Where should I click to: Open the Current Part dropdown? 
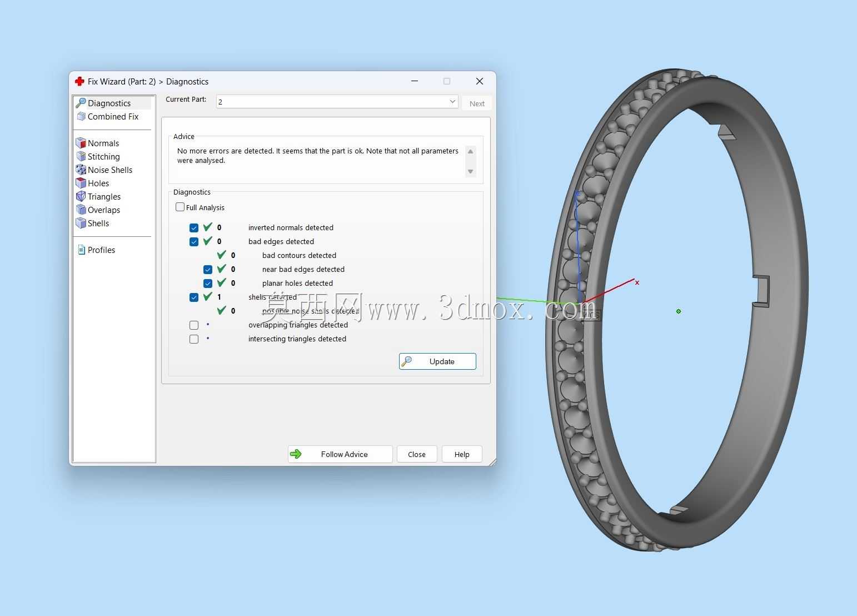click(x=337, y=102)
